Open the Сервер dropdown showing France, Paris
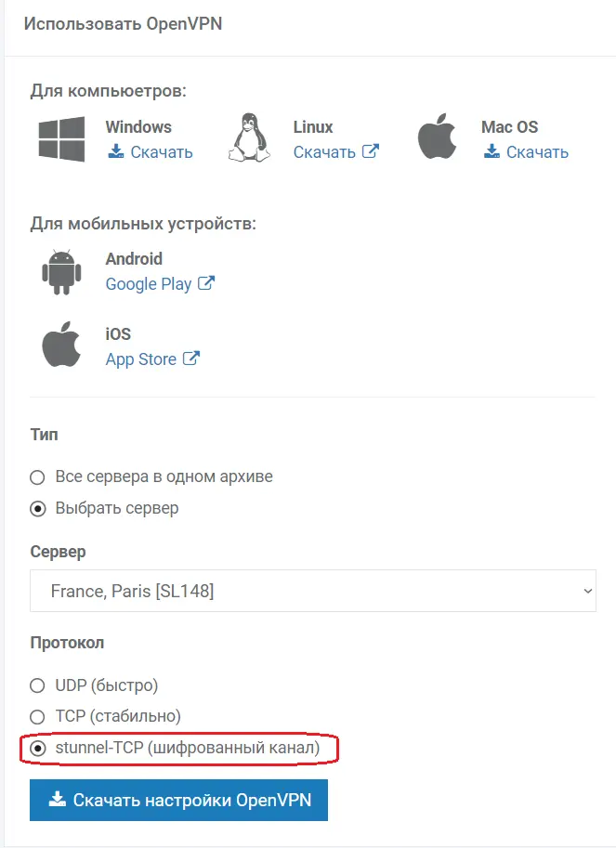 312,591
